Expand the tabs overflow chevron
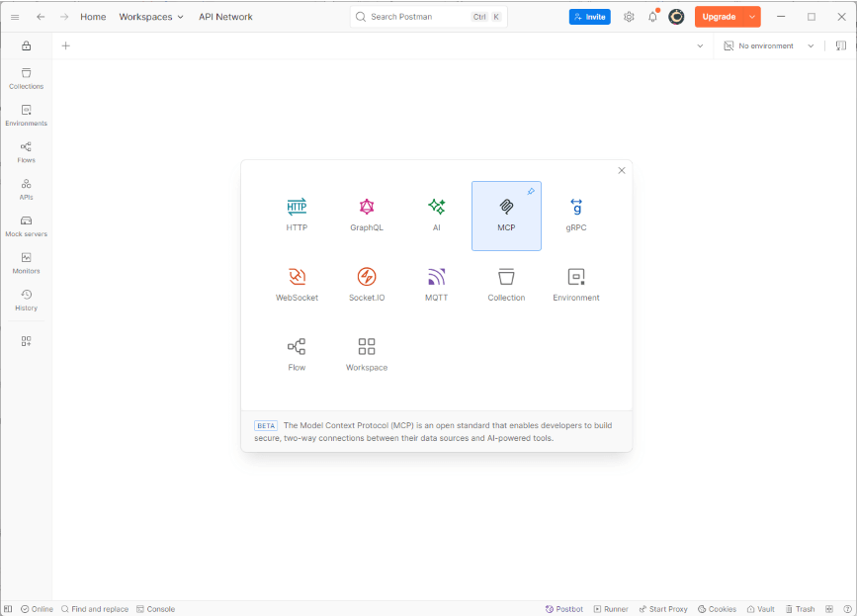Image resolution: width=857 pixels, height=616 pixels. (700, 45)
